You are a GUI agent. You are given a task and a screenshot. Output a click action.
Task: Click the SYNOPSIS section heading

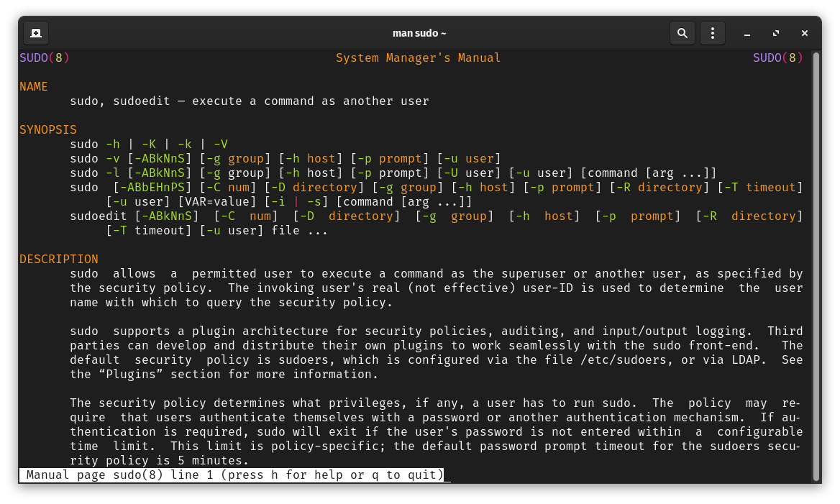tap(48, 130)
